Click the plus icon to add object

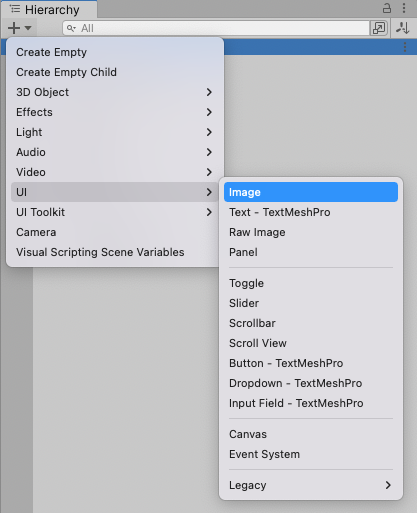coord(14,28)
